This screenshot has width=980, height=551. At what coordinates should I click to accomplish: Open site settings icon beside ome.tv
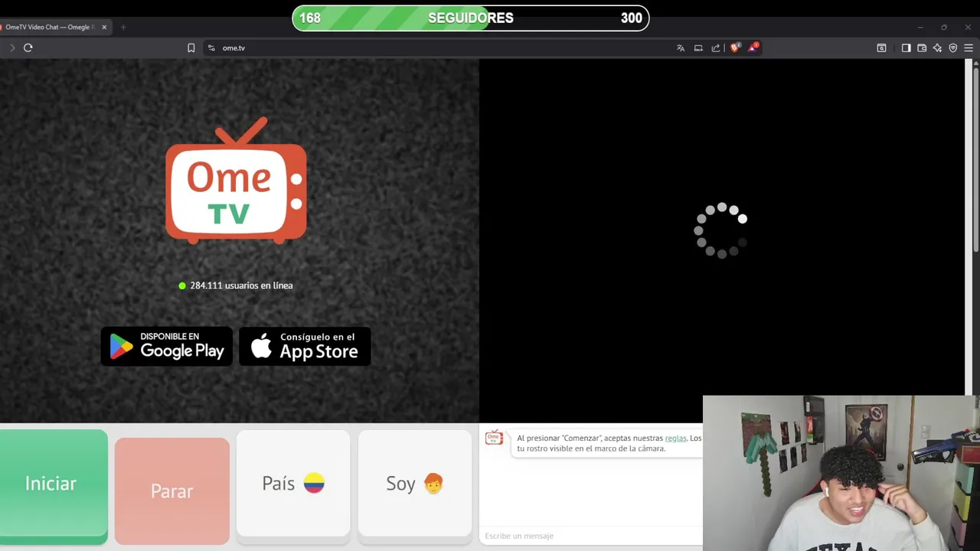pyautogui.click(x=211, y=47)
